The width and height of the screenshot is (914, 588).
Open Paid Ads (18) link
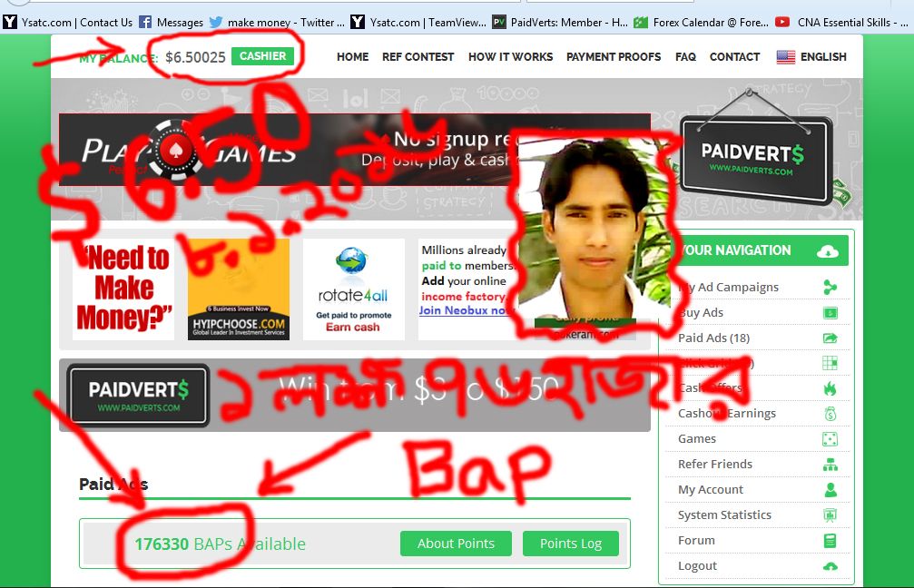pos(713,338)
